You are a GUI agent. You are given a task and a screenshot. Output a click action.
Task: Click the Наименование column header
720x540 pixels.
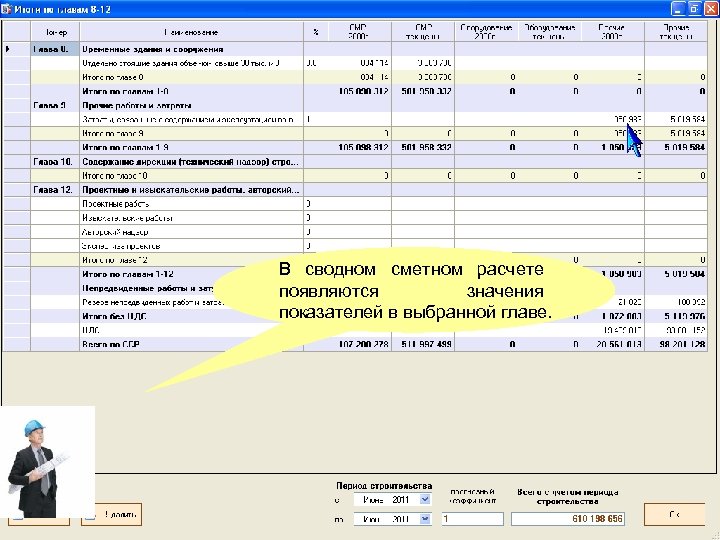tap(191, 32)
